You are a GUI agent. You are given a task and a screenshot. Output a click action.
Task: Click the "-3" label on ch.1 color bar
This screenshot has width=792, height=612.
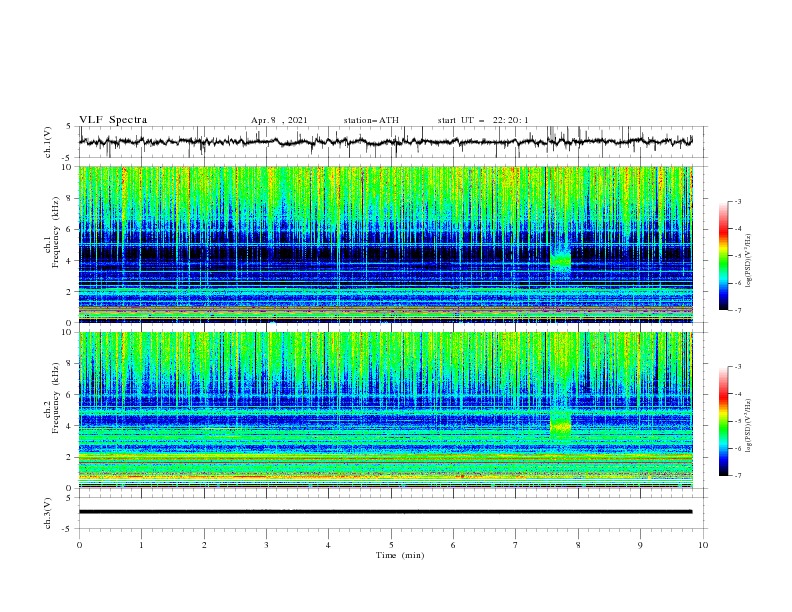tap(737, 201)
